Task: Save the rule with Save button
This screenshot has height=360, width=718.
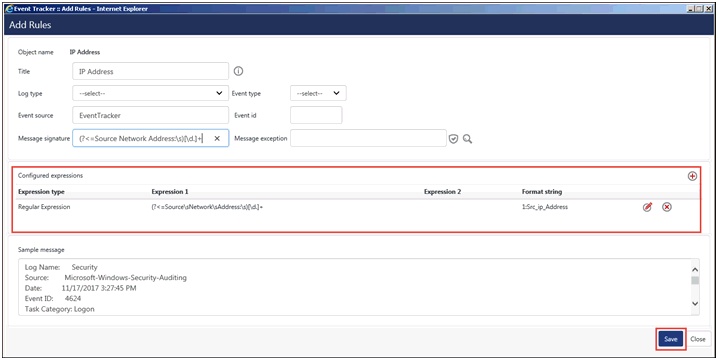Action: tap(671, 339)
